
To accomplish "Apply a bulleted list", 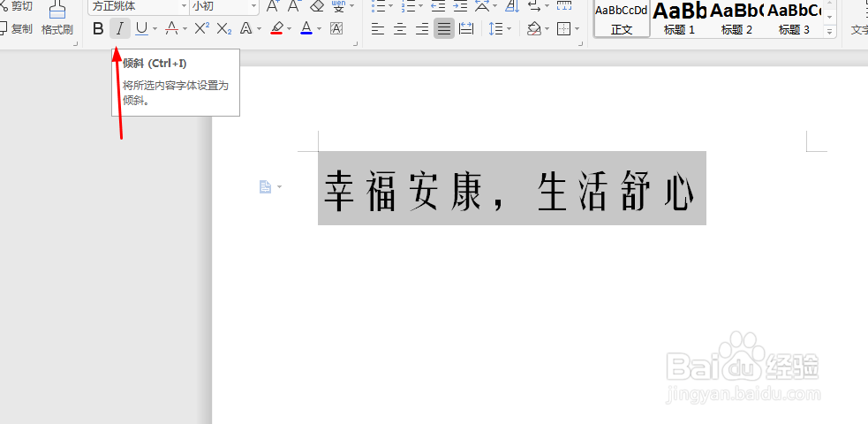I will click(379, 7).
